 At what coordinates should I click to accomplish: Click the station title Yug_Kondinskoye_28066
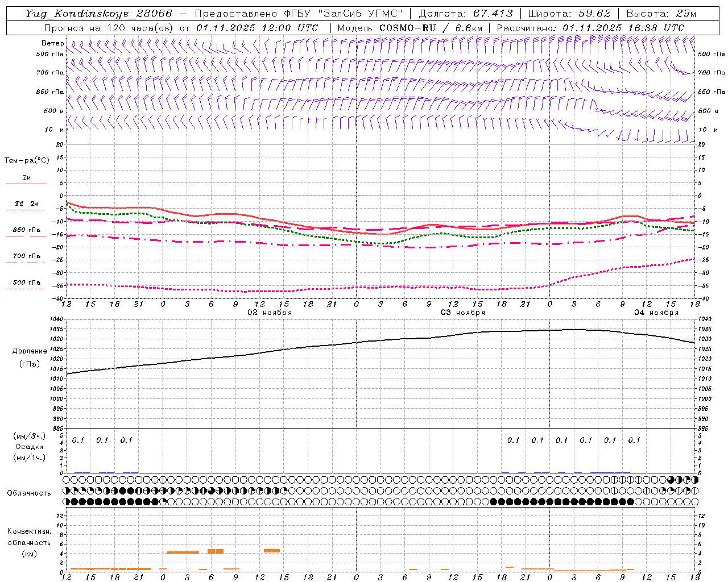click(x=98, y=14)
